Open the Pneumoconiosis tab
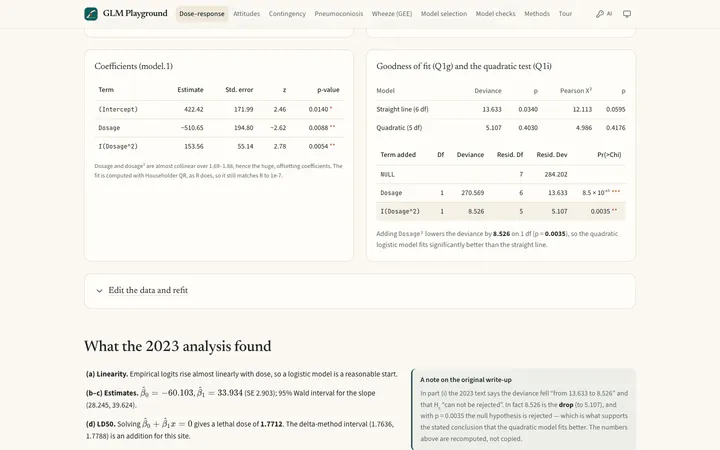 tap(338, 14)
